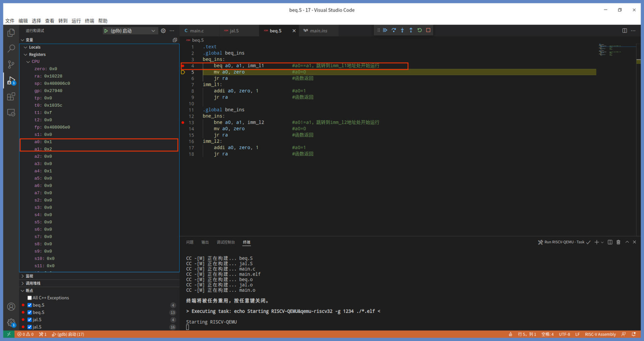Stop the debug session

[x=428, y=30]
